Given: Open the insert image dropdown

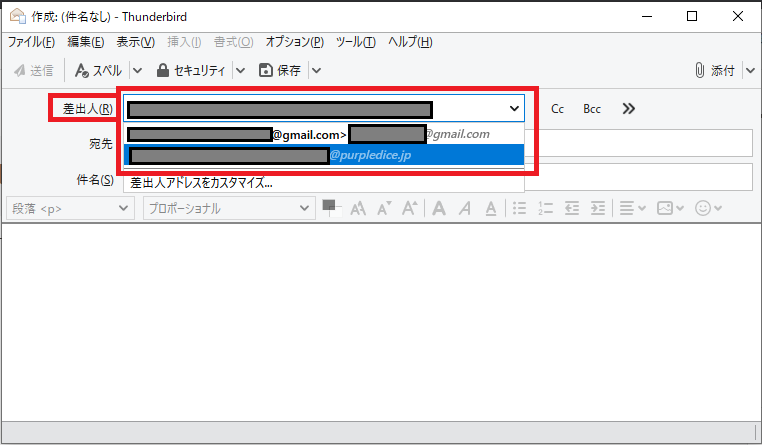Looking at the screenshot, I should [671, 208].
